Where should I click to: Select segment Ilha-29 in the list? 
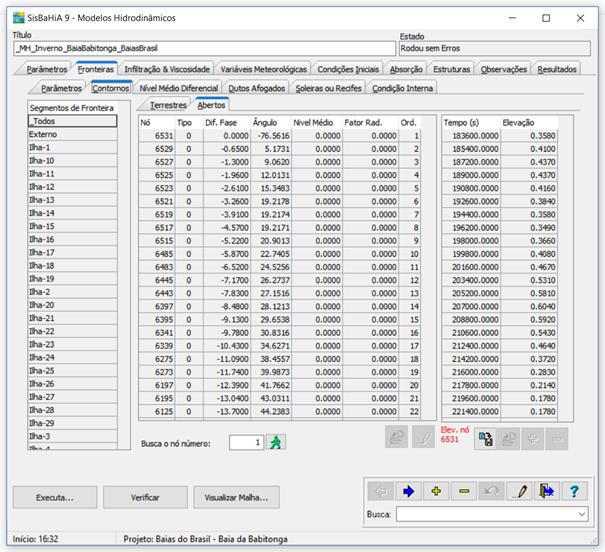tap(73, 423)
